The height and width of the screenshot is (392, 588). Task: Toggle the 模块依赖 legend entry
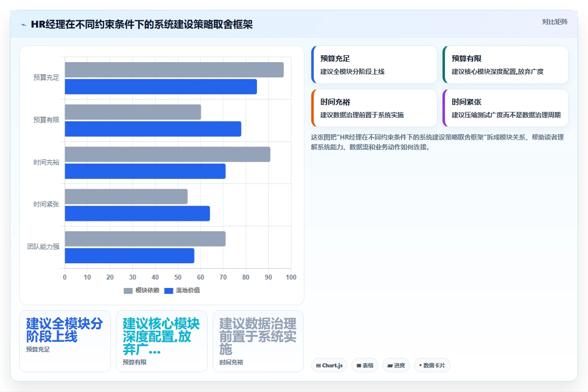142,290
